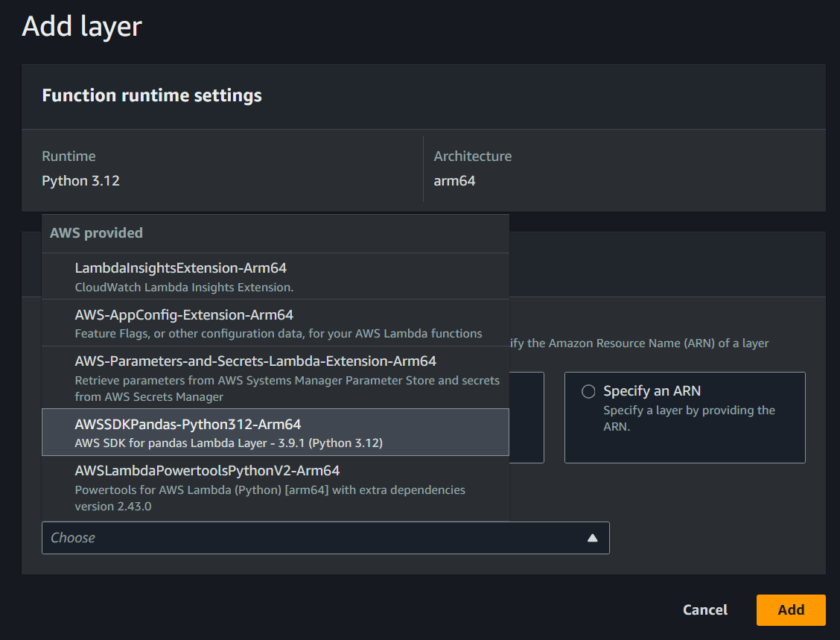The width and height of the screenshot is (840, 640).
Task: Click the Runtime label
Action: pos(69,156)
